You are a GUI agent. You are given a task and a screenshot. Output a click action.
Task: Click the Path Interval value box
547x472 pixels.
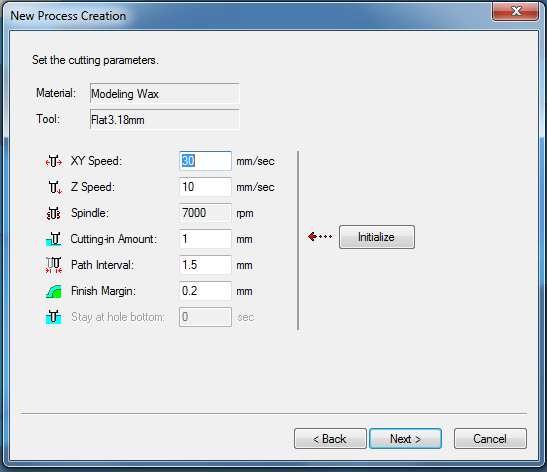click(x=205, y=265)
